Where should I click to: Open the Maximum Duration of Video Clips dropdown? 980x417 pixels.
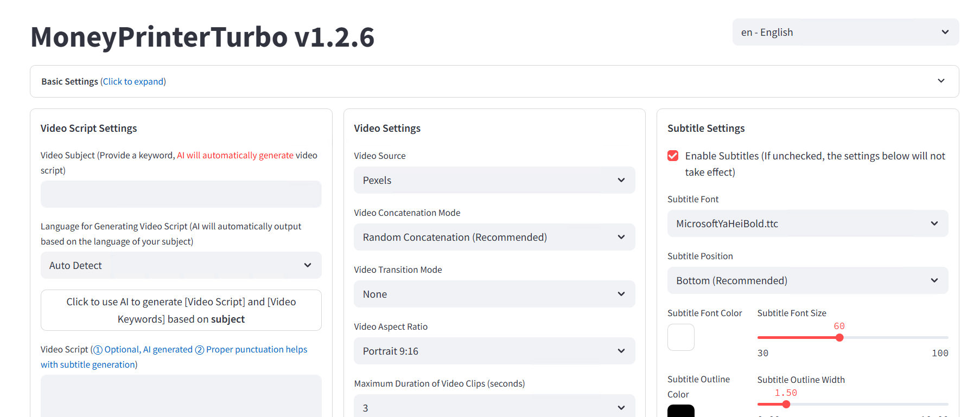point(494,407)
